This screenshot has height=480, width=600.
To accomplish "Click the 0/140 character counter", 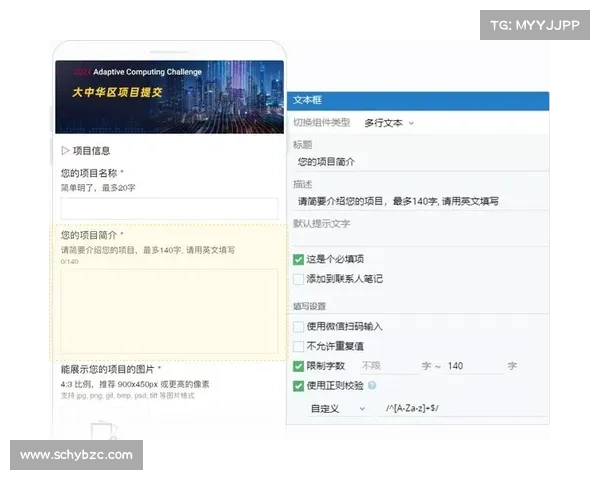I will (x=70, y=262).
